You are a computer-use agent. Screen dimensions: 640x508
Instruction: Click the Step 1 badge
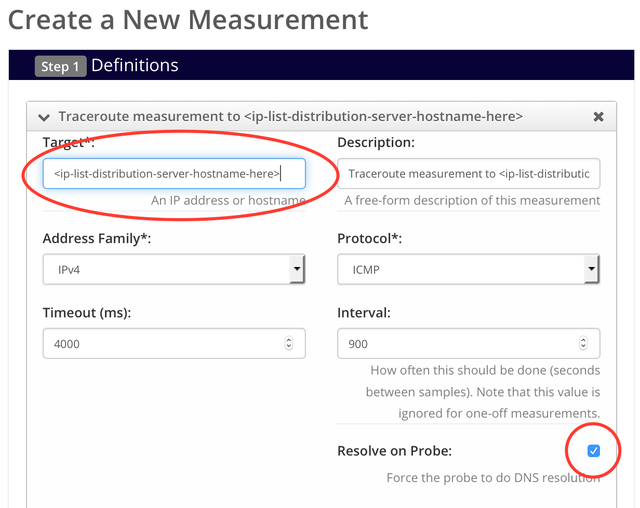pyautogui.click(x=60, y=67)
